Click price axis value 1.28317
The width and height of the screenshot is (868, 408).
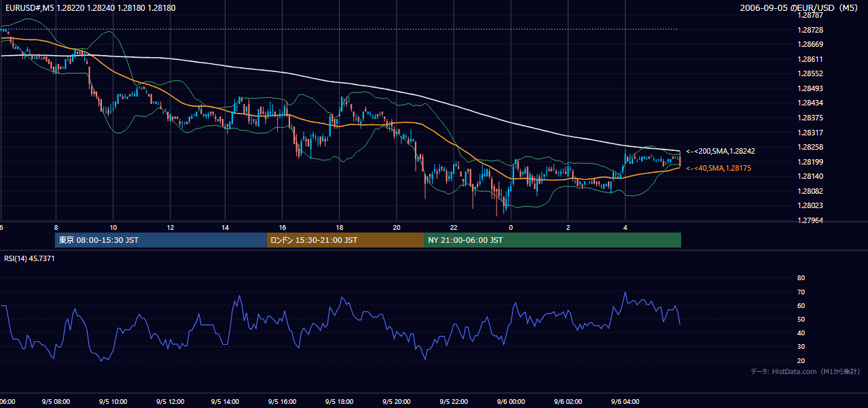pyautogui.click(x=810, y=133)
